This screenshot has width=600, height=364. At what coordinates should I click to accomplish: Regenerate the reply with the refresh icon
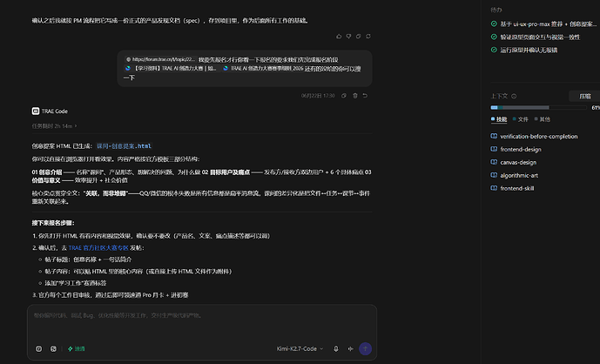(368, 37)
